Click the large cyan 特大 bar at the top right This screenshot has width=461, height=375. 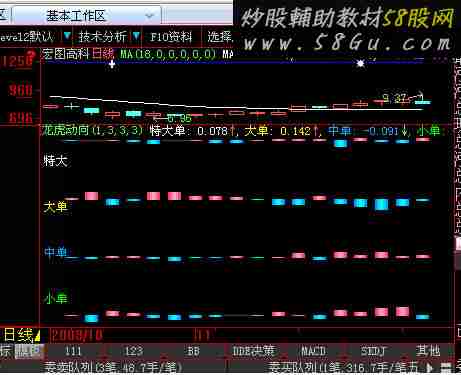[341, 143]
